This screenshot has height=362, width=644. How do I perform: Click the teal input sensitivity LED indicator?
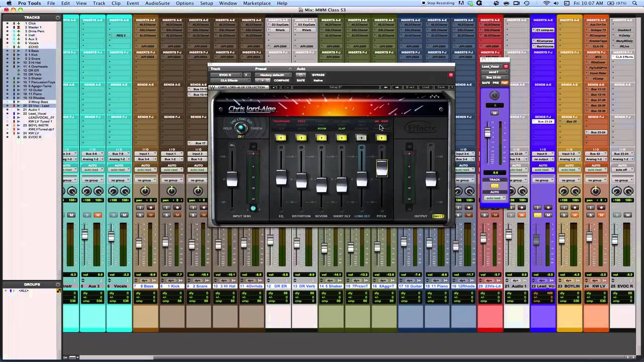[253, 208]
